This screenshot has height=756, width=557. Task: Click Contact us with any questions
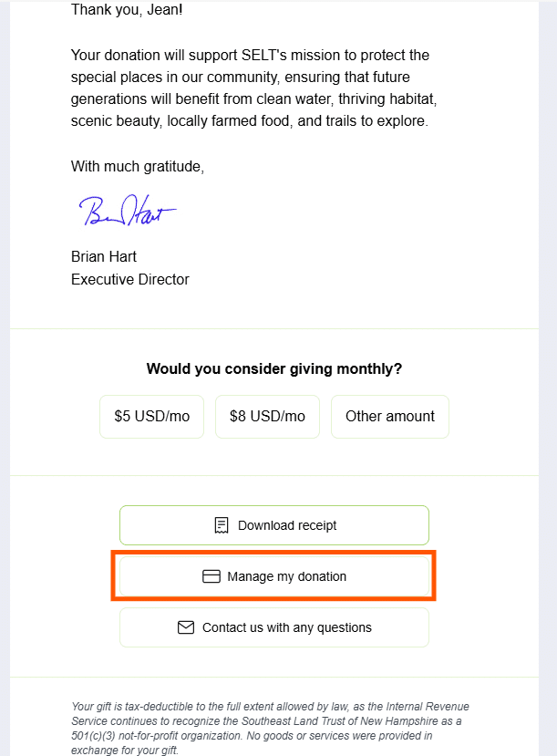274,627
